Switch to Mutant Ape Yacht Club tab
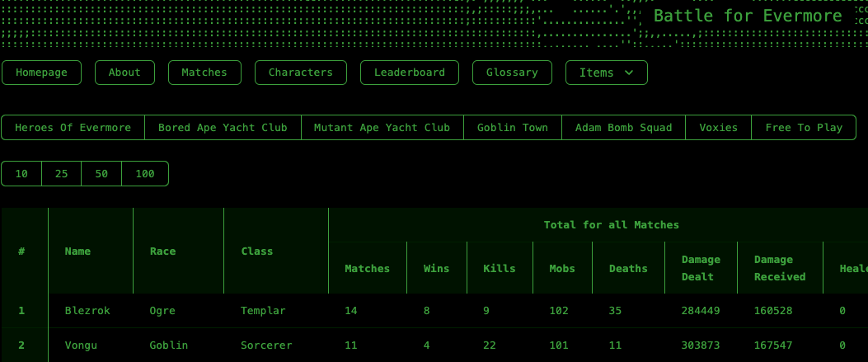Viewport: 868px width, 362px height. tap(382, 128)
